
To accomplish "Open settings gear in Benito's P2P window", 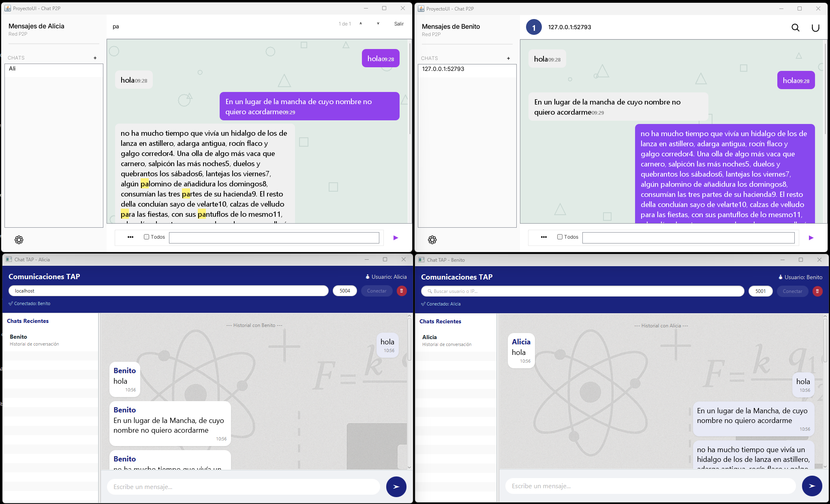I will [432, 240].
